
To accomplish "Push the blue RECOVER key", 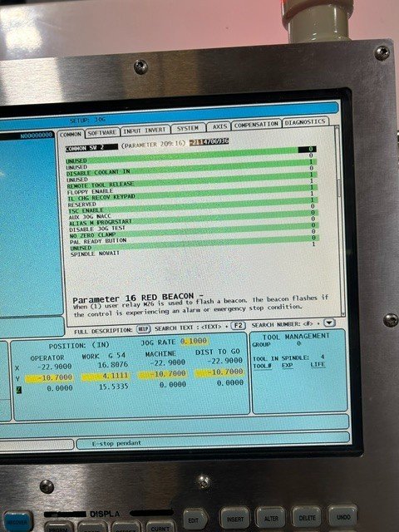I will tap(17, 522).
